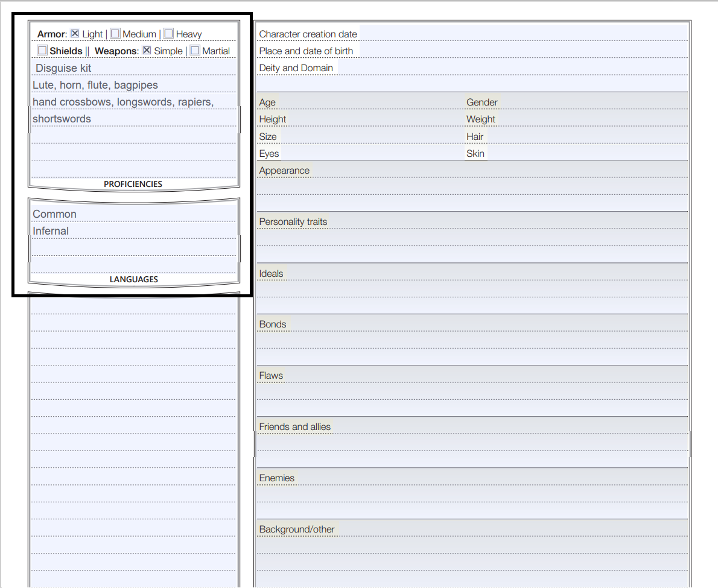Screen dimensions: 718x588
Task: Click the Enemies text field
Action: [x=472, y=494]
